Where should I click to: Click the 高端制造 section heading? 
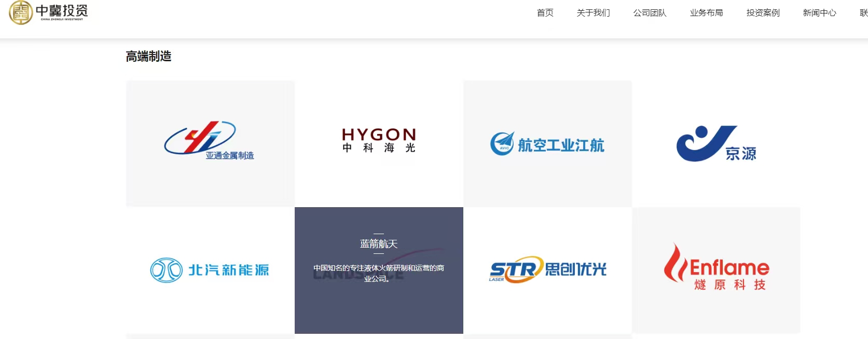pos(148,56)
